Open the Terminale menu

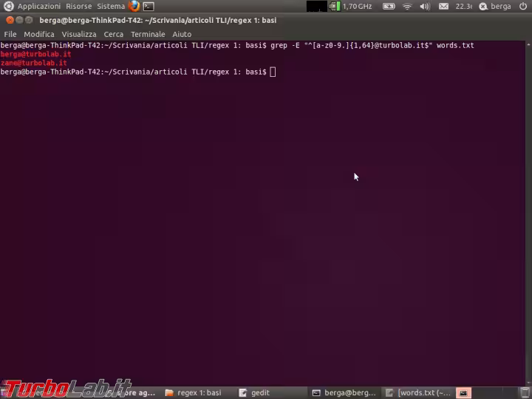point(148,34)
